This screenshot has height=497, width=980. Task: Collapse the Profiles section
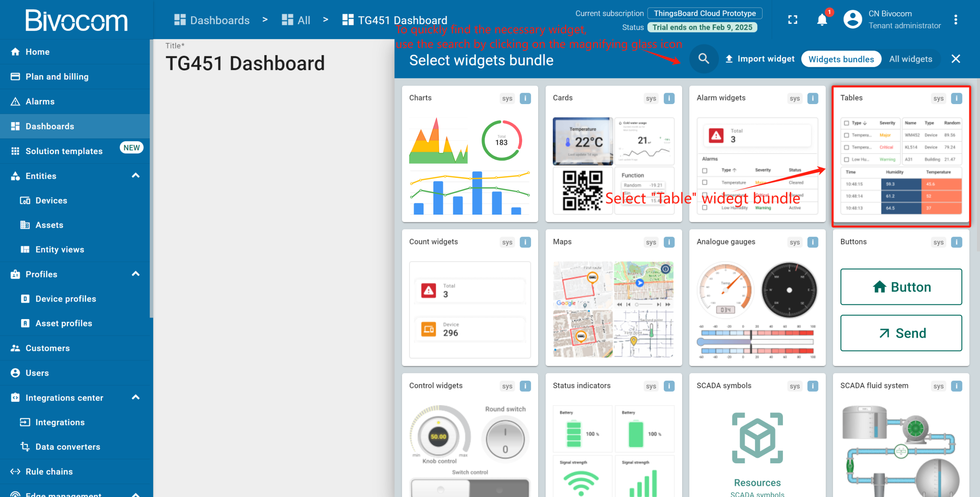[136, 274]
